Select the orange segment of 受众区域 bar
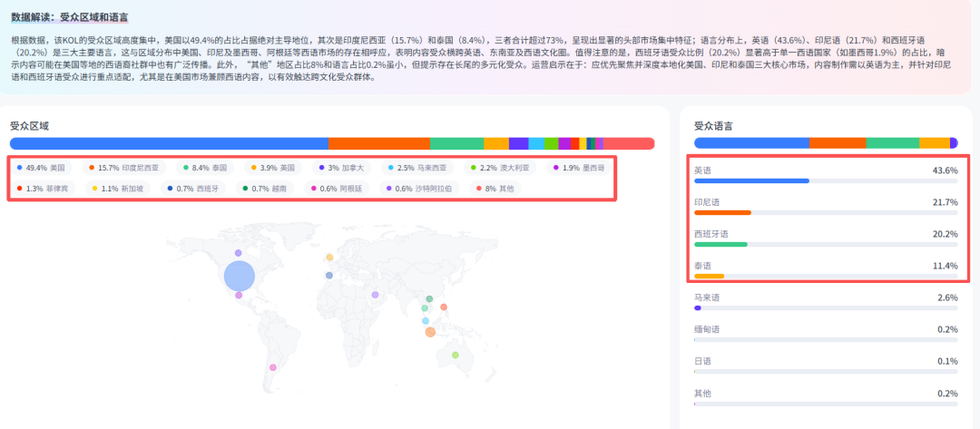This screenshot has width=980, height=429. click(379, 143)
